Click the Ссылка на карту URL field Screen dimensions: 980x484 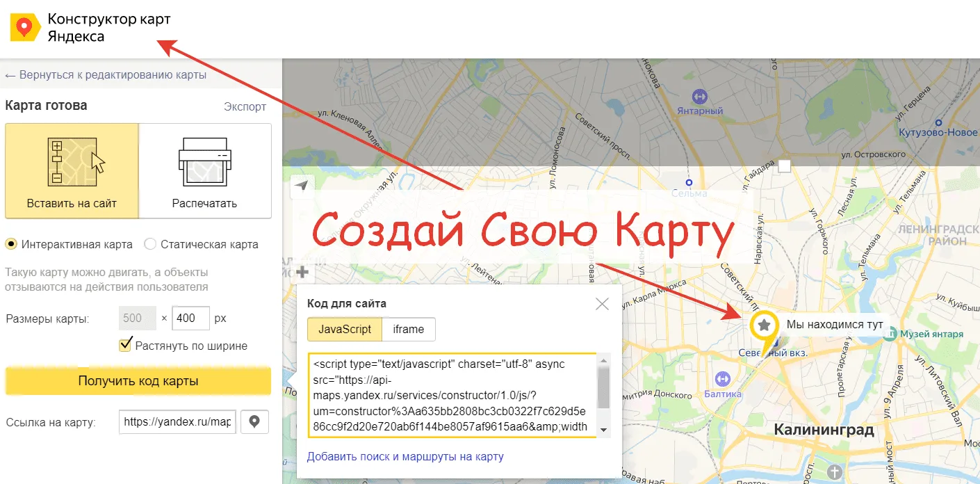pyautogui.click(x=177, y=422)
